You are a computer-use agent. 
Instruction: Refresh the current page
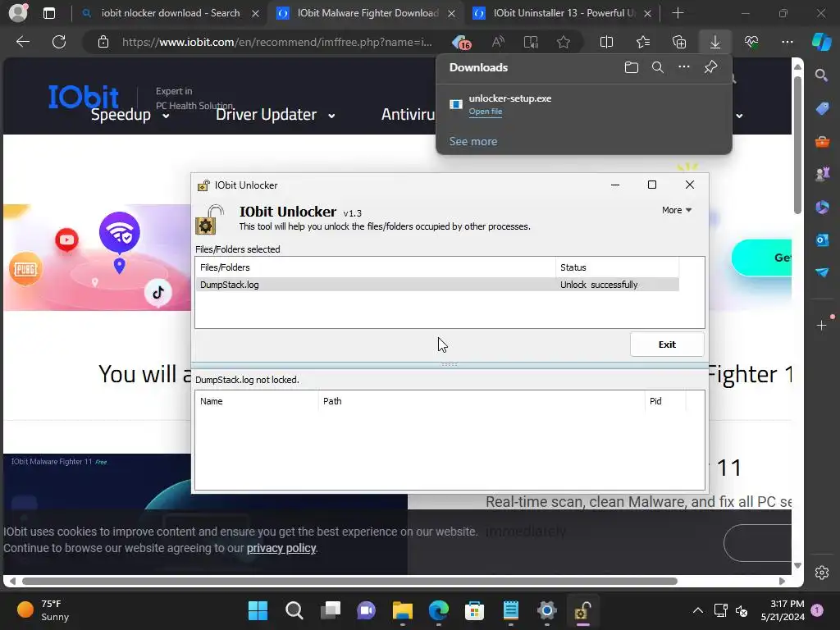point(59,42)
